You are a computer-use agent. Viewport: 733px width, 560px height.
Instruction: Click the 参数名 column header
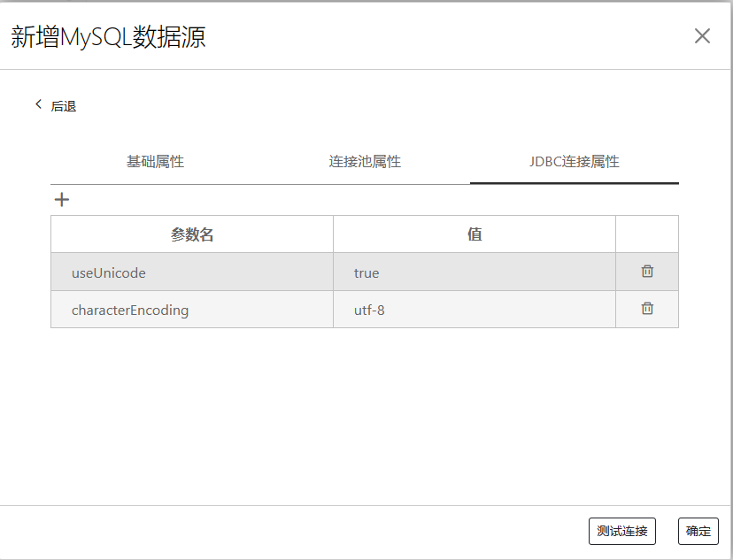click(192, 234)
